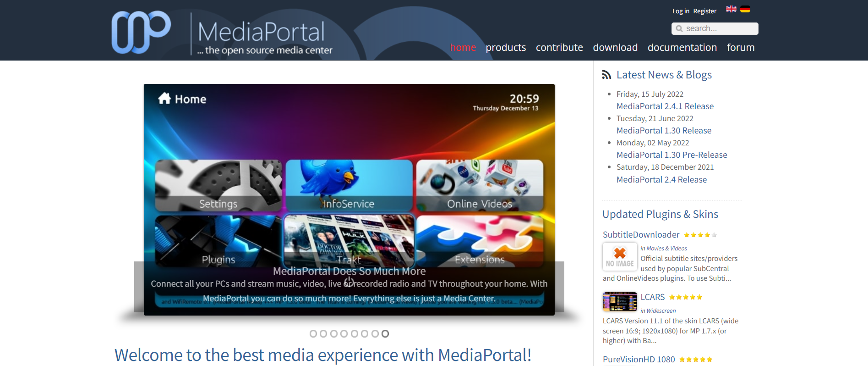Image resolution: width=868 pixels, height=366 pixels.
Task: Open MediaPortal 1.30 Release news
Action: click(x=664, y=131)
